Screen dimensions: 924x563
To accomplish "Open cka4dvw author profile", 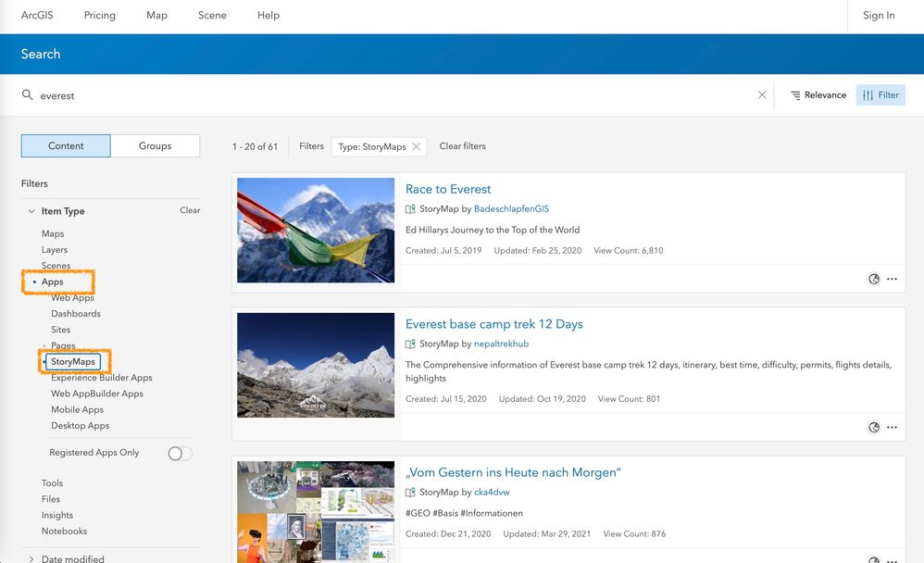I will (x=492, y=493).
